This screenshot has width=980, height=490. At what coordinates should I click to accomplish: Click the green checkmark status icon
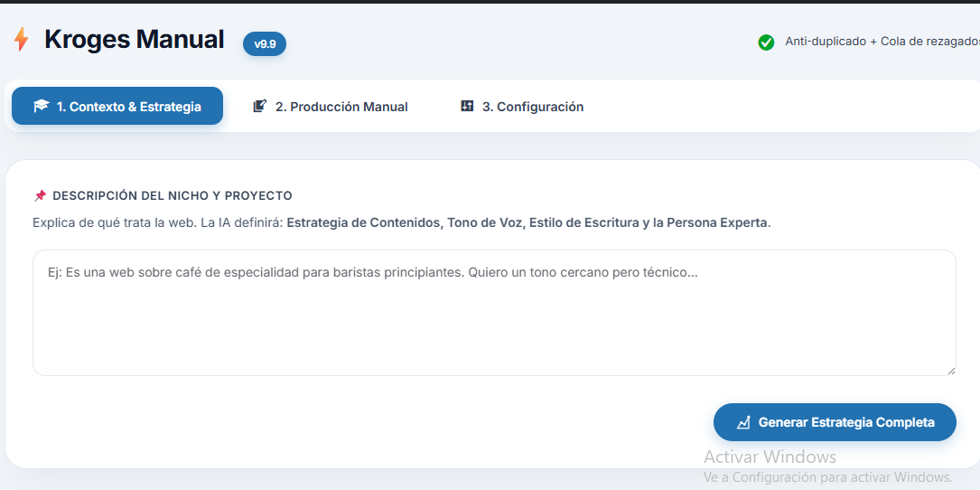coord(766,42)
